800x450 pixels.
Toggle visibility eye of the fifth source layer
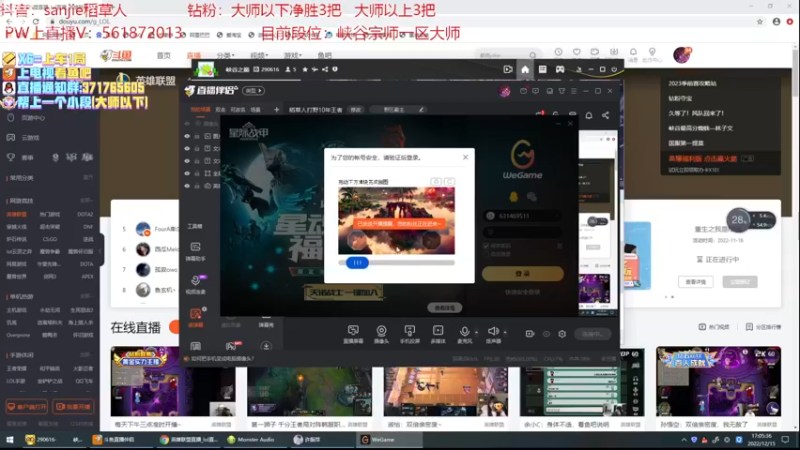[x=187, y=186]
